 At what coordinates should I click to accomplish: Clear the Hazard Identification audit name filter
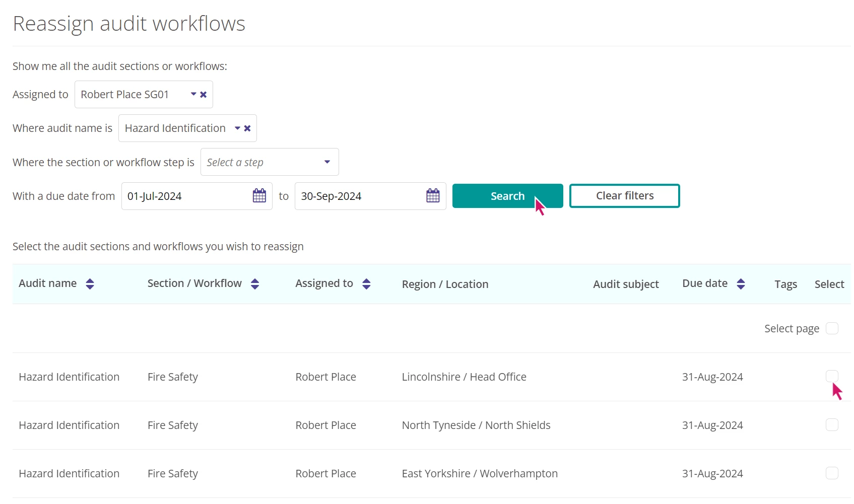247,128
